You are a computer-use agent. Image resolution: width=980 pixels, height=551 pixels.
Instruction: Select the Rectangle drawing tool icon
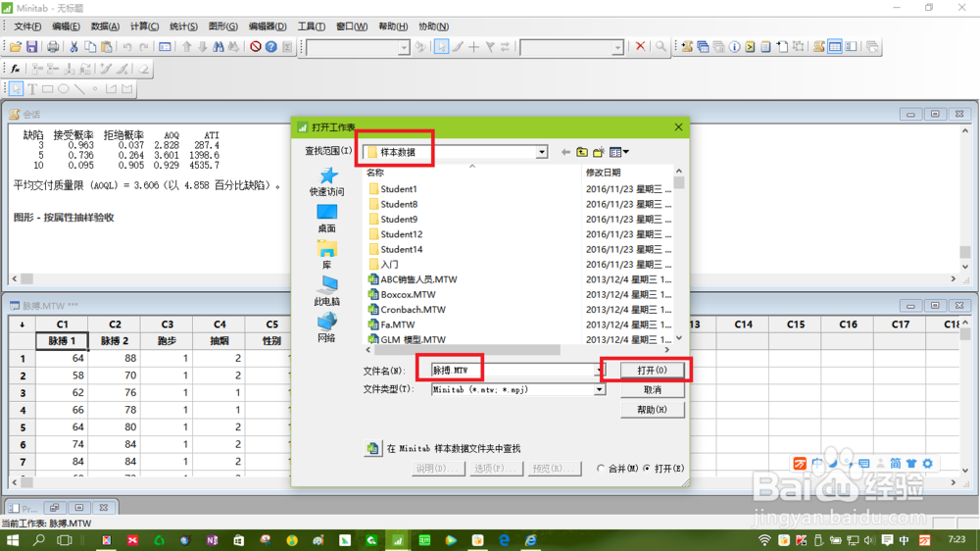(47, 89)
